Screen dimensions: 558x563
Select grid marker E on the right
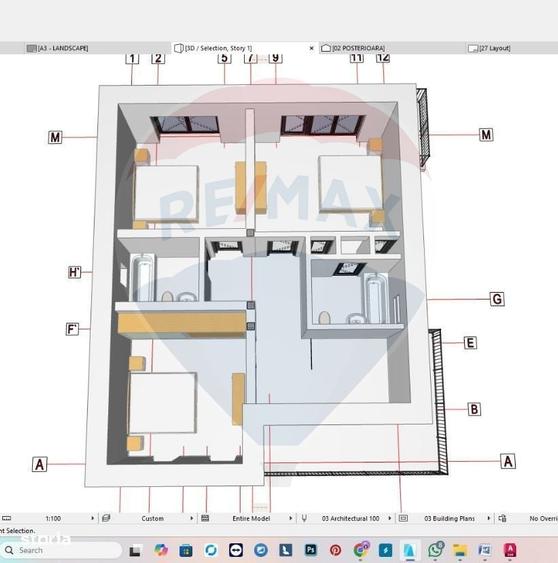pyautogui.click(x=470, y=343)
